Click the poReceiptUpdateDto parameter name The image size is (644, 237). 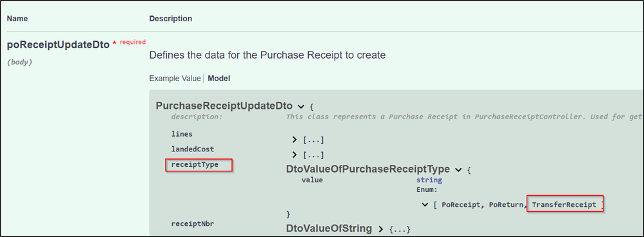click(58, 45)
